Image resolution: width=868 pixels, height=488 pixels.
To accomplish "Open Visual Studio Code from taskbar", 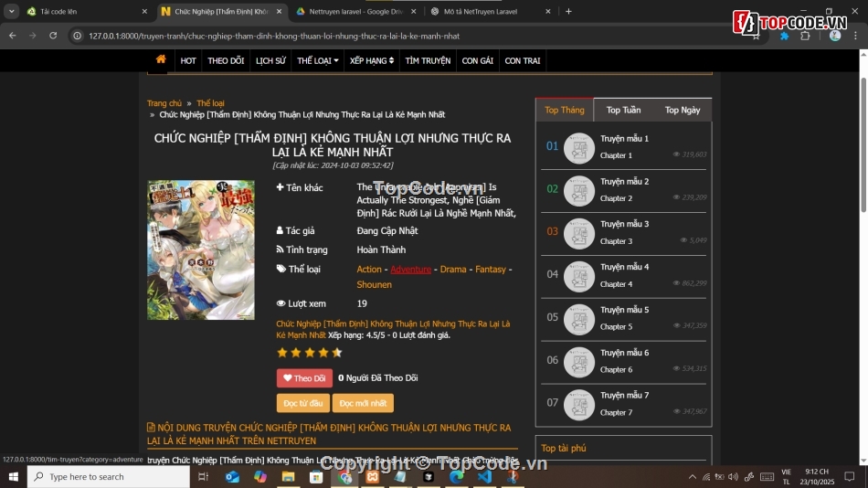I will (484, 477).
